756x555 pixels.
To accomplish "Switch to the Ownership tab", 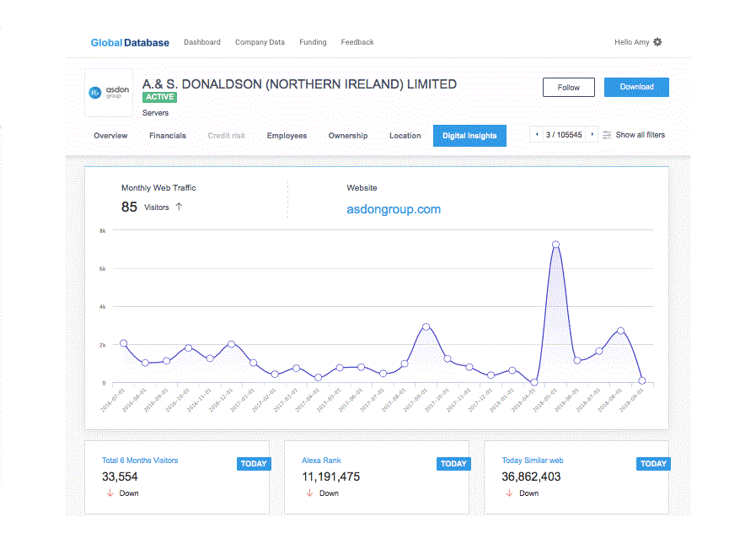I will 348,136.
